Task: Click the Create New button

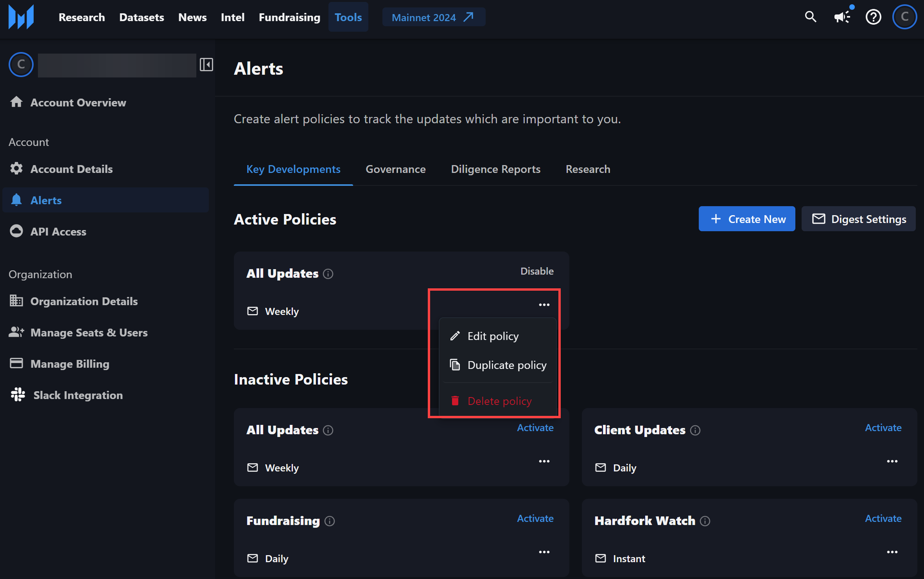Action: coord(746,219)
